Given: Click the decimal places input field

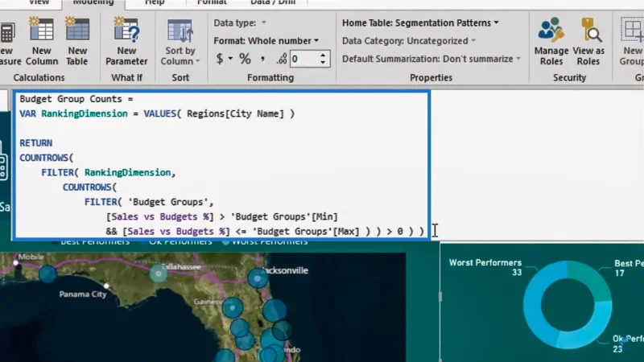Looking at the screenshot, I should click(x=304, y=59).
